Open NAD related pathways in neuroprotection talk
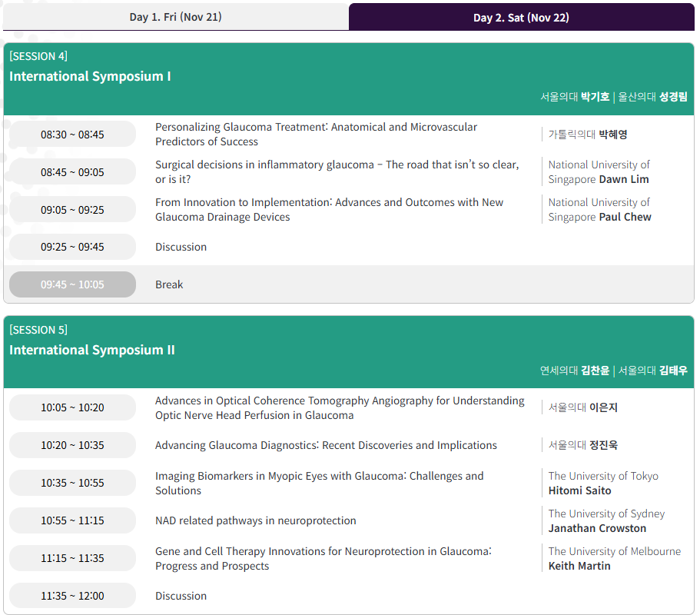700x615 pixels. click(x=255, y=520)
